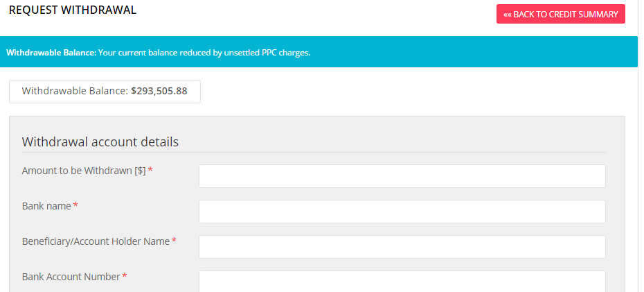Click the Beneficiary/Account Holder Name label

[96, 241]
